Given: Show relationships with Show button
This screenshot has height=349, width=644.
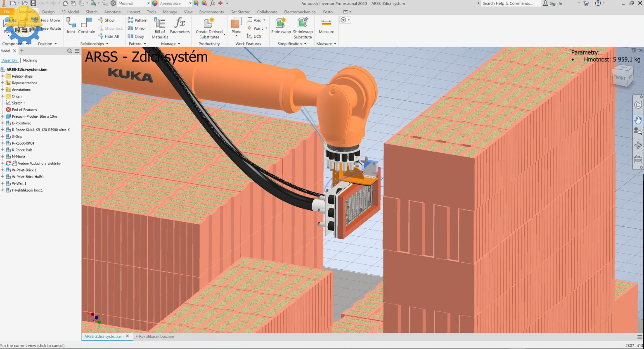Looking at the screenshot, I should (x=106, y=20).
